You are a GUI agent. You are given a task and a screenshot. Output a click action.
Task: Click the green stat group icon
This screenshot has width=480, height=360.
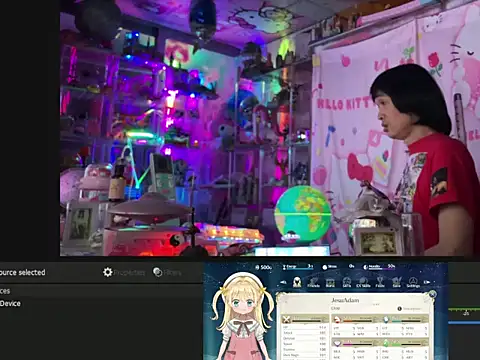386,343
